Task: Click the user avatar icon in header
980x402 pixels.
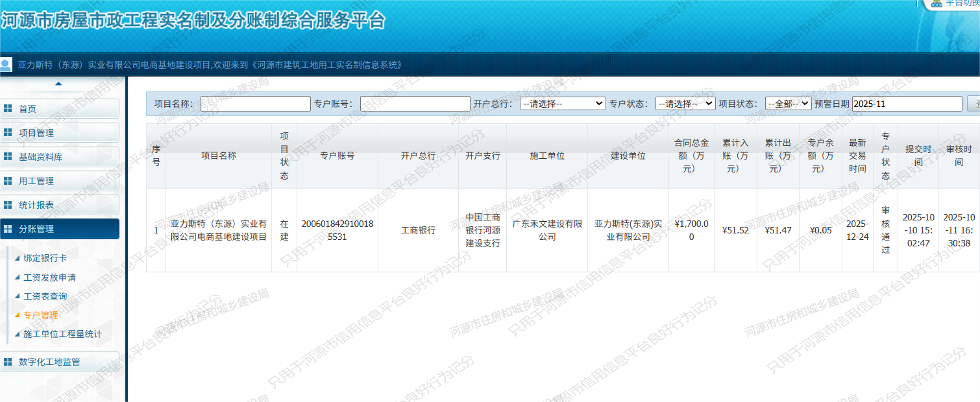Action: pos(6,65)
